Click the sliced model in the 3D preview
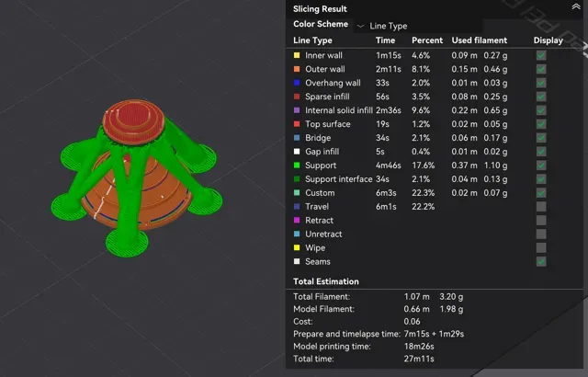Viewport: 588px width, 377px height. click(137, 178)
